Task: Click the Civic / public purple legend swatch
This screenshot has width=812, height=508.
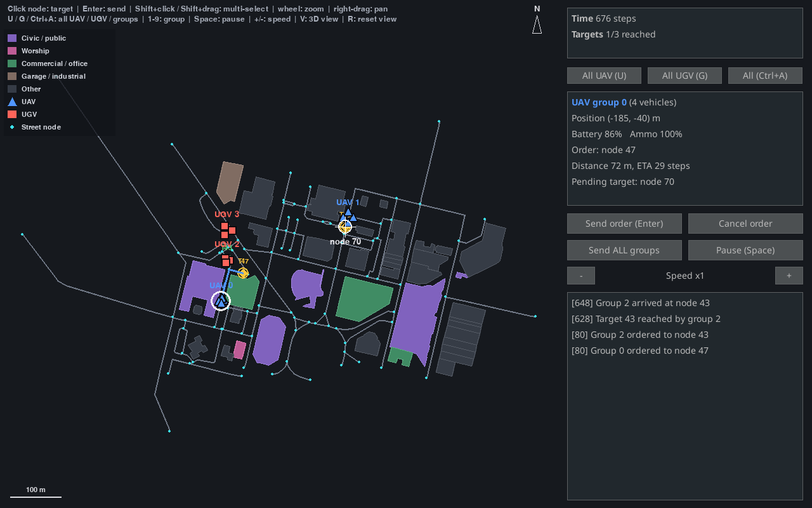Action: pyautogui.click(x=12, y=38)
